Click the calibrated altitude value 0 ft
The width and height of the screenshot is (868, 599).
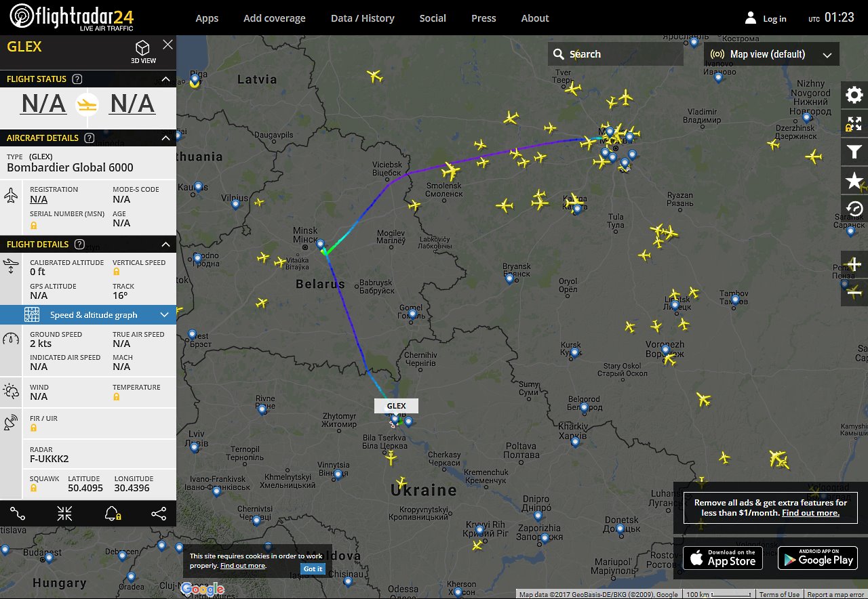tap(37, 272)
